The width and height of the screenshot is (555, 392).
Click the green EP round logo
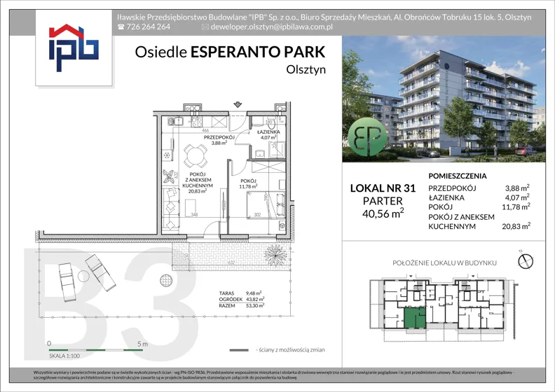(367, 136)
